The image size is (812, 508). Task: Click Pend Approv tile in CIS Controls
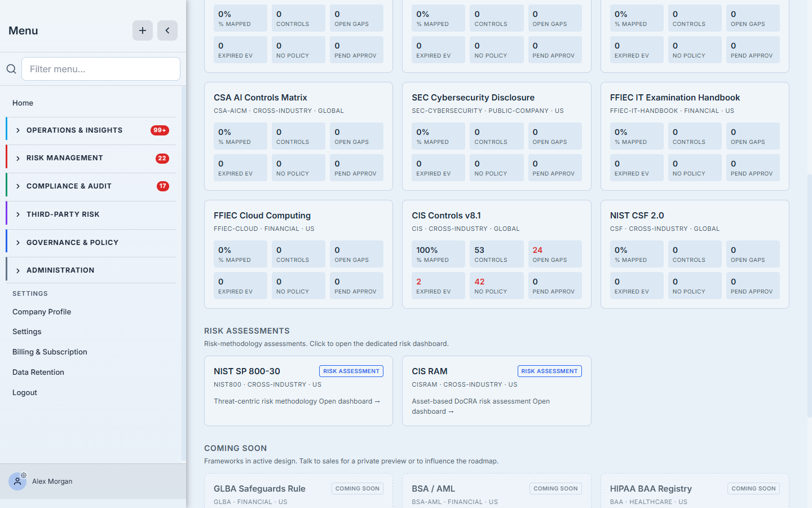click(555, 286)
